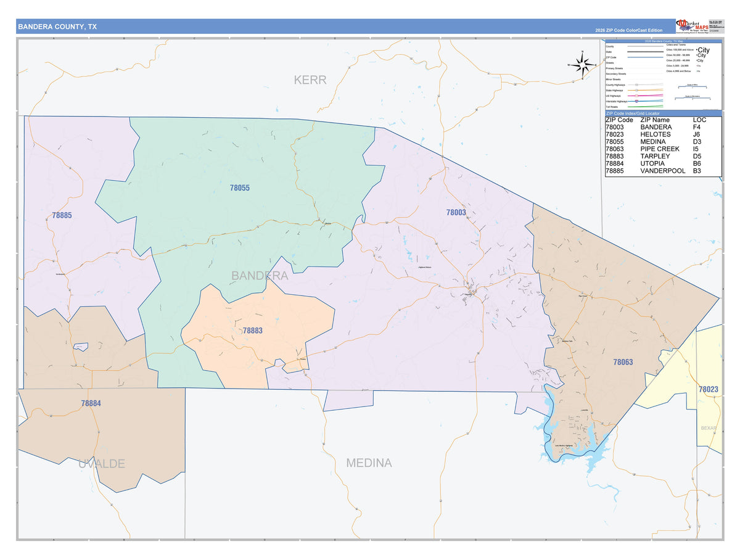Click HELOTES in the ZIP Name column
This screenshot has width=740, height=560.
[x=656, y=134]
